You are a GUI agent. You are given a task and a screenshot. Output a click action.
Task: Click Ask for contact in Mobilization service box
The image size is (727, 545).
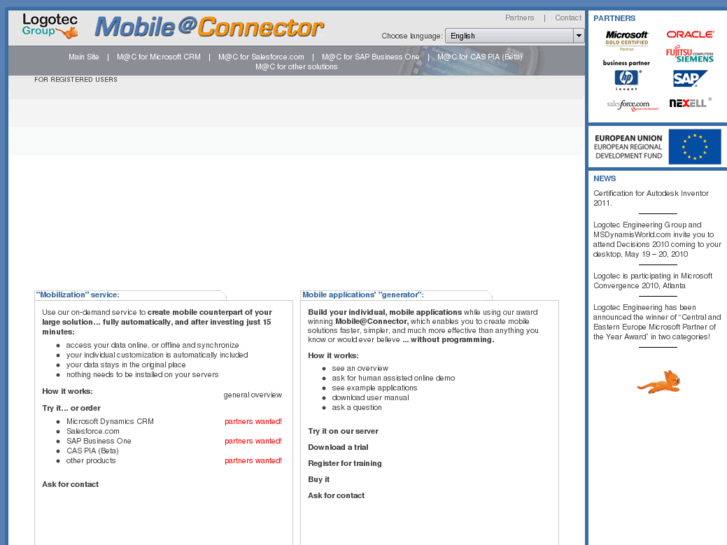pyautogui.click(x=70, y=484)
